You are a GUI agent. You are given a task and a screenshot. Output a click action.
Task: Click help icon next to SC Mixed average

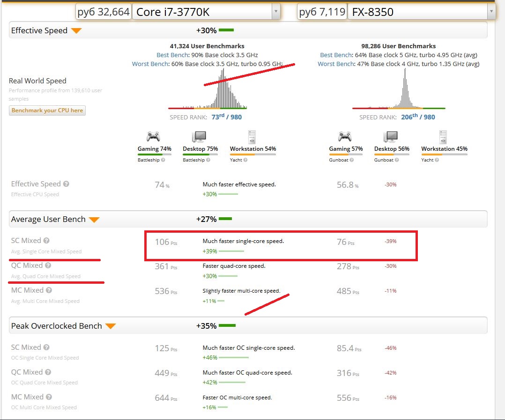pos(46,241)
